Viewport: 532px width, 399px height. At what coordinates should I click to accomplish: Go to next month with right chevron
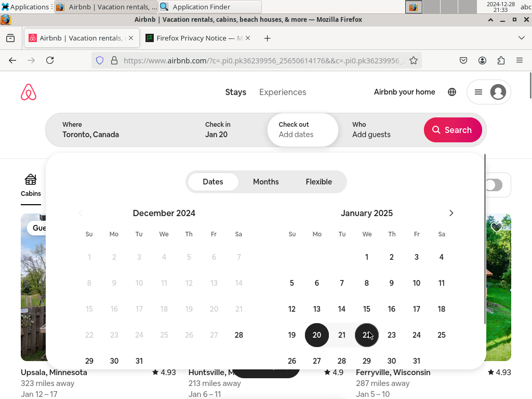451,213
